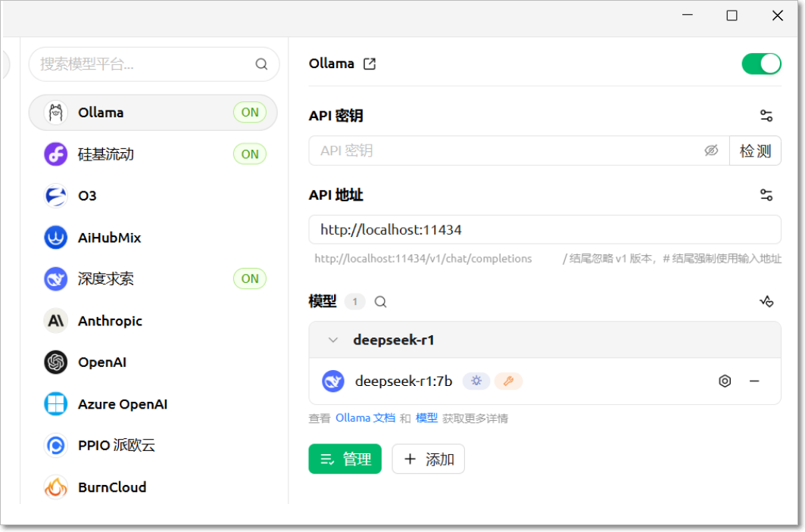This screenshot has height=532, width=805.
Task: Click the Ollama llama icon in sidebar
Action: point(55,112)
